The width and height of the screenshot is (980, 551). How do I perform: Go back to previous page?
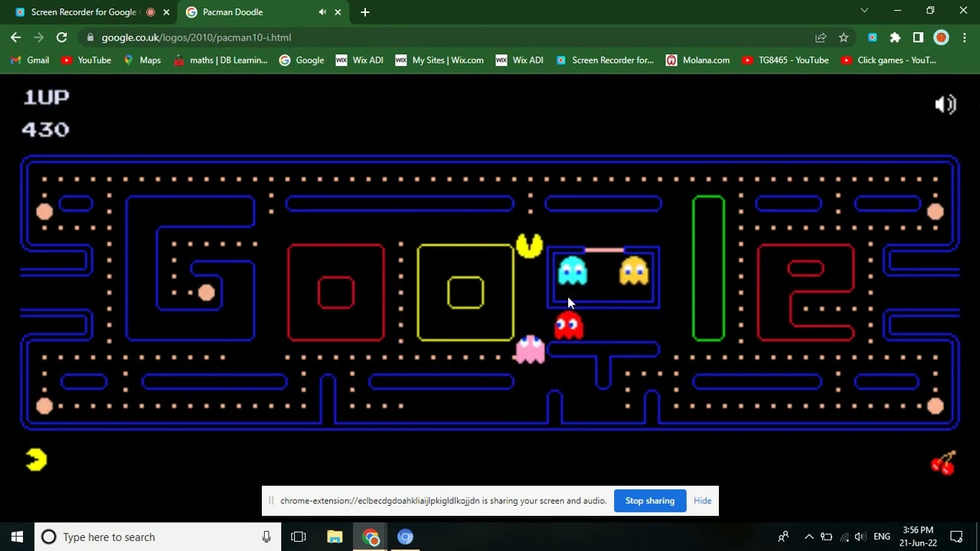pyautogui.click(x=16, y=37)
